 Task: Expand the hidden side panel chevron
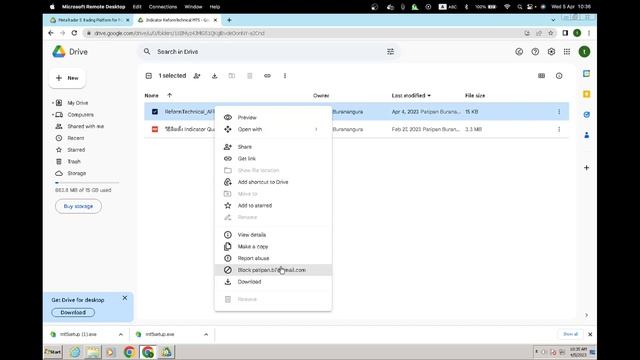(587, 315)
